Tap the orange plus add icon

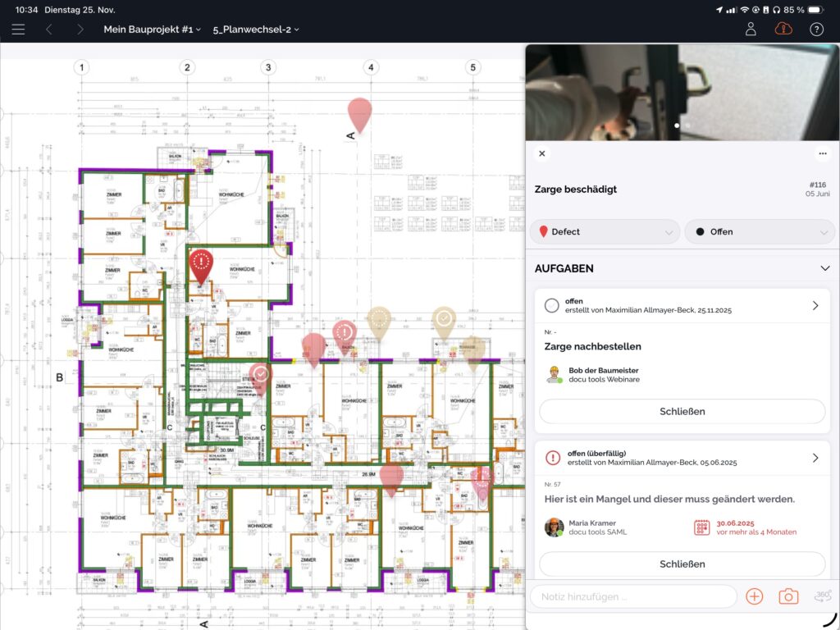[754, 596]
